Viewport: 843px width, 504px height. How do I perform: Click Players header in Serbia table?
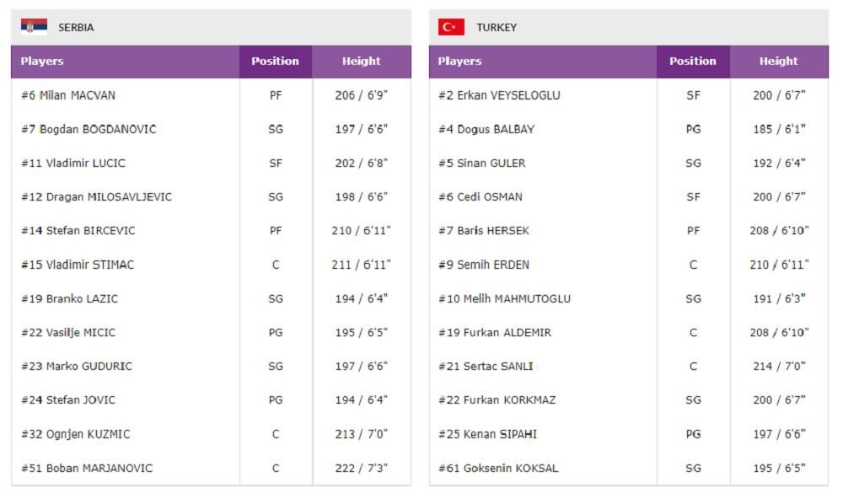coord(42,62)
